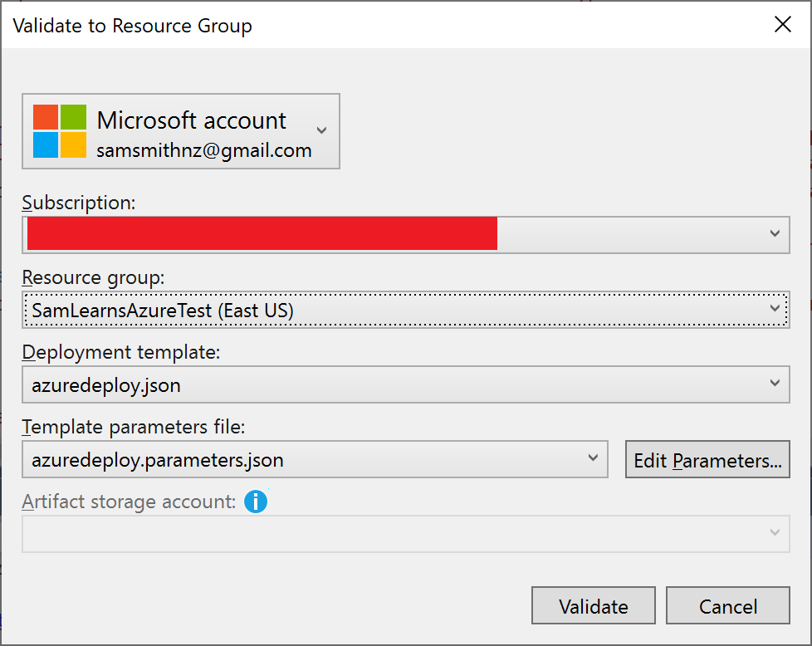Expand the Resource group dropdown arrow

click(x=775, y=310)
